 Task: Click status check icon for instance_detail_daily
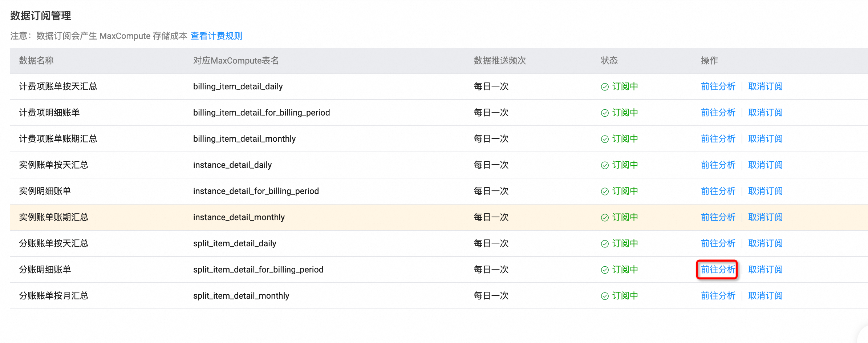(x=605, y=165)
